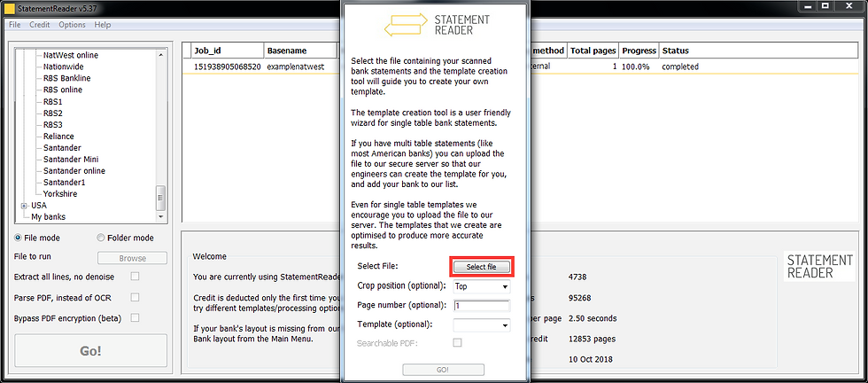
Task: Click the Statement Reader logo in dialog
Action: coord(438,25)
